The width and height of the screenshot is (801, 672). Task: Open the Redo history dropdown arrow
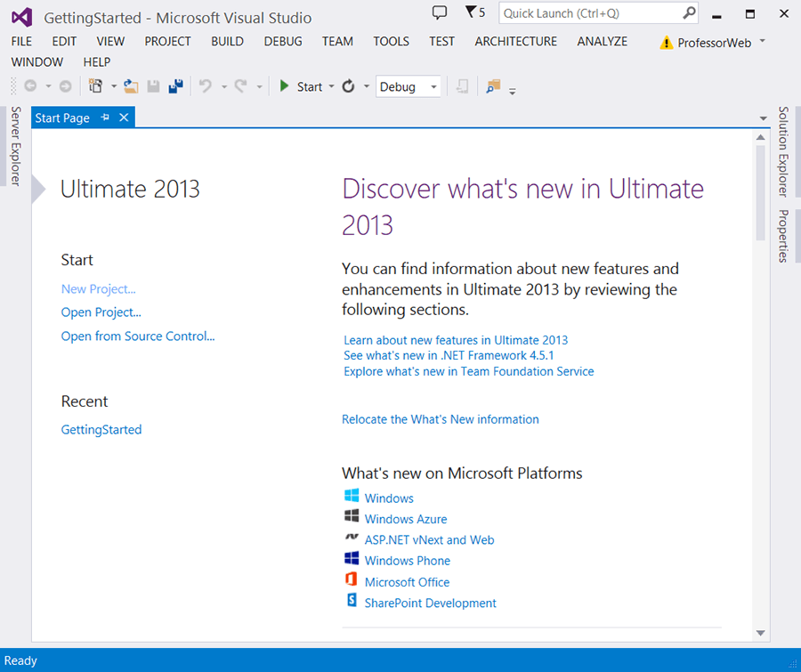259,86
